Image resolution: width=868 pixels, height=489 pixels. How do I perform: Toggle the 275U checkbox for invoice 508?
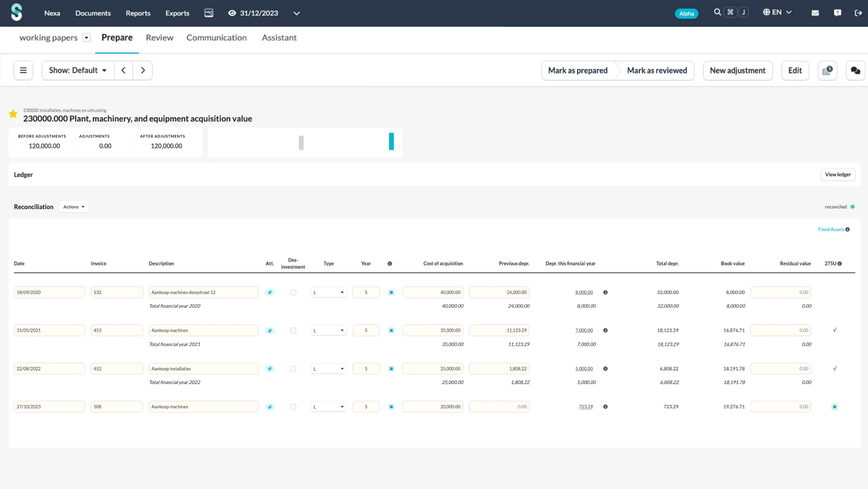coord(835,407)
